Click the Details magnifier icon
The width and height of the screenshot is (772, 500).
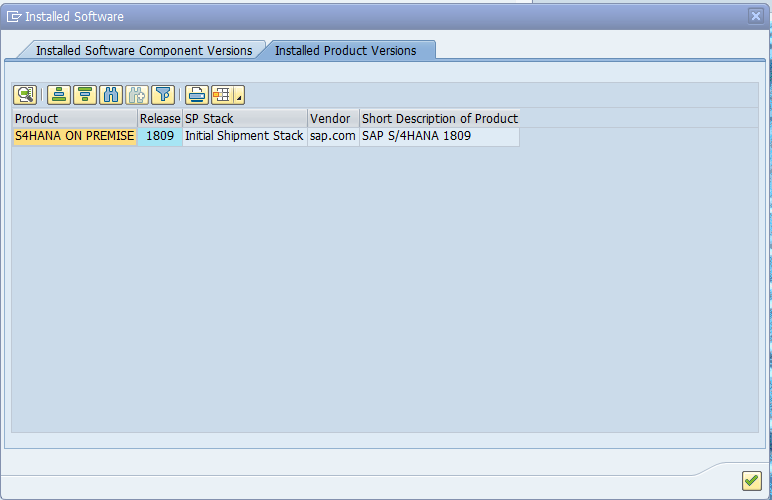(x=25, y=95)
